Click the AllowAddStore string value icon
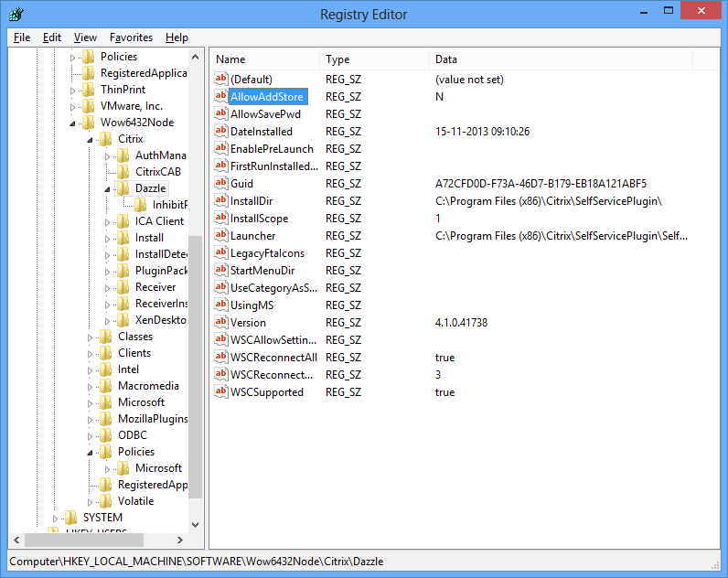 (221, 96)
